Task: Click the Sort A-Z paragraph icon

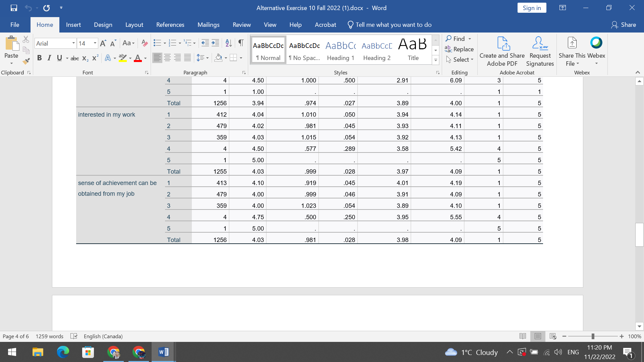Action: (228, 43)
